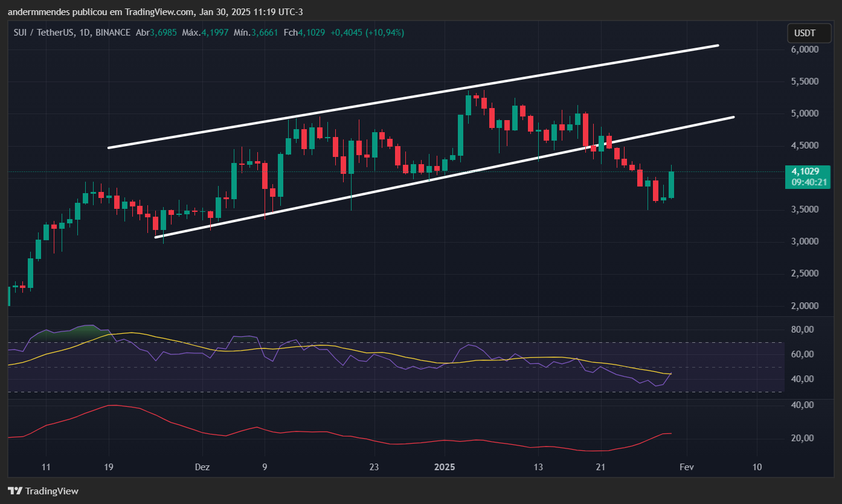Click the 21 date label
842x504 pixels.
pyautogui.click(x=601, y=467)
